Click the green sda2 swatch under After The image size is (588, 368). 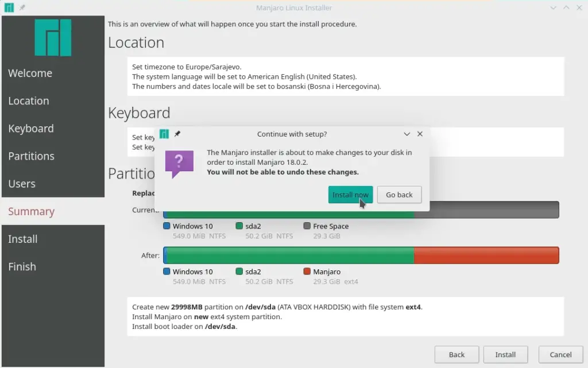239,271
